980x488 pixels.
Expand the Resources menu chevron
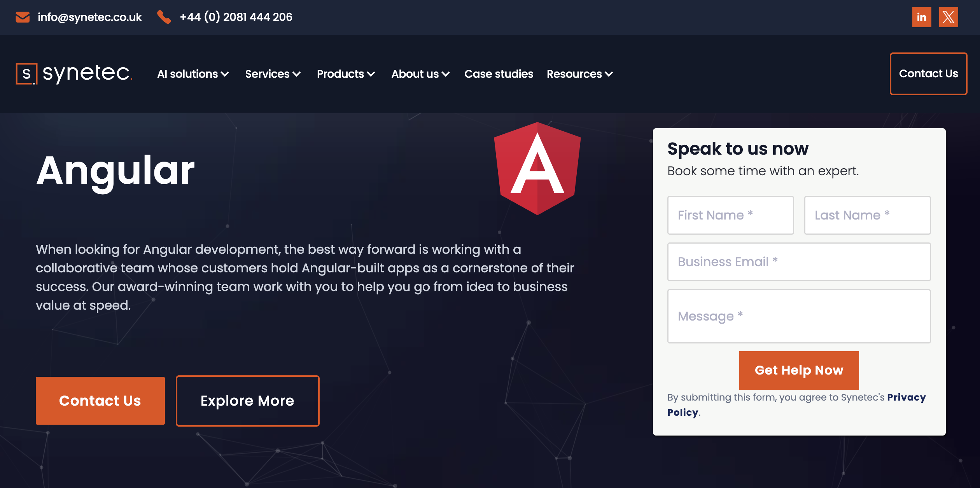pyautogui.click(x=609, y=74)
